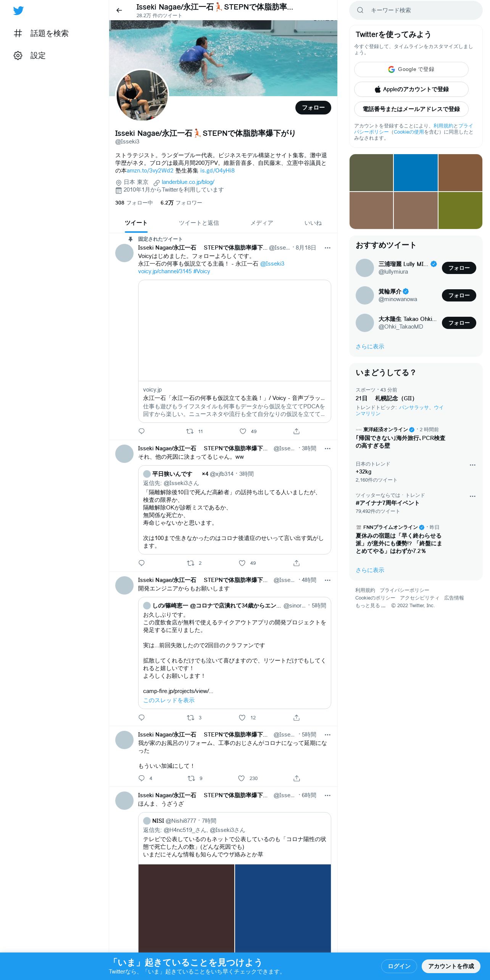This screenshot has height=980, width=490.
Task: Open is.gd/O4yHi8 link in bio
Action: coord(217,171)
